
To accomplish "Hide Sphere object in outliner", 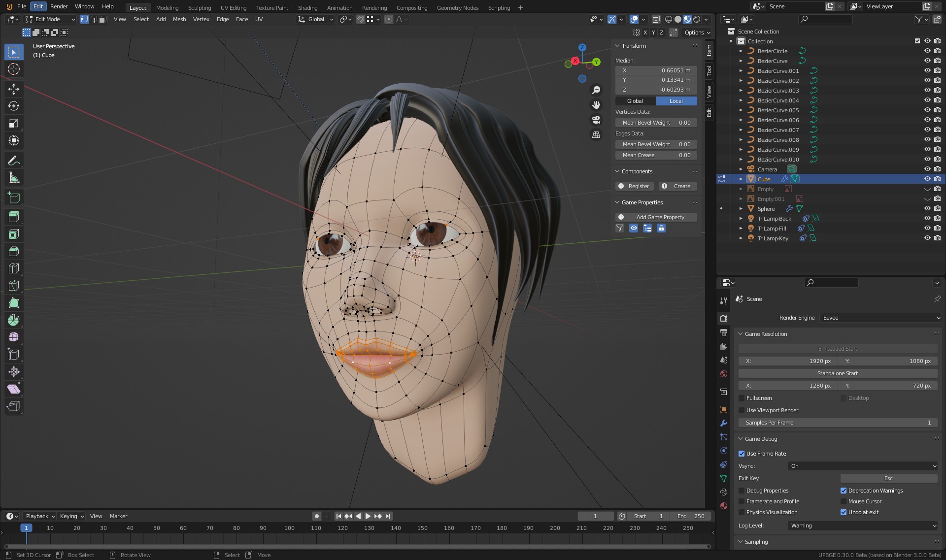I will click(927, 209).
